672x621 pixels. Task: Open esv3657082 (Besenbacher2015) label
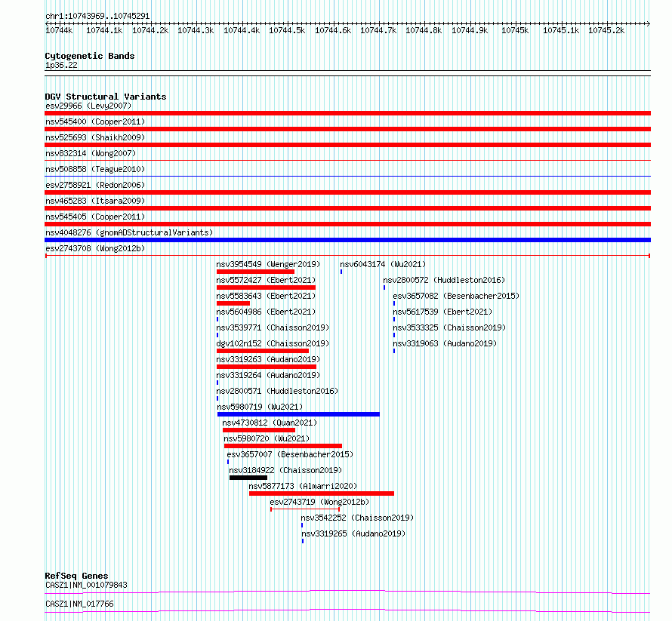tap(456, 296)
